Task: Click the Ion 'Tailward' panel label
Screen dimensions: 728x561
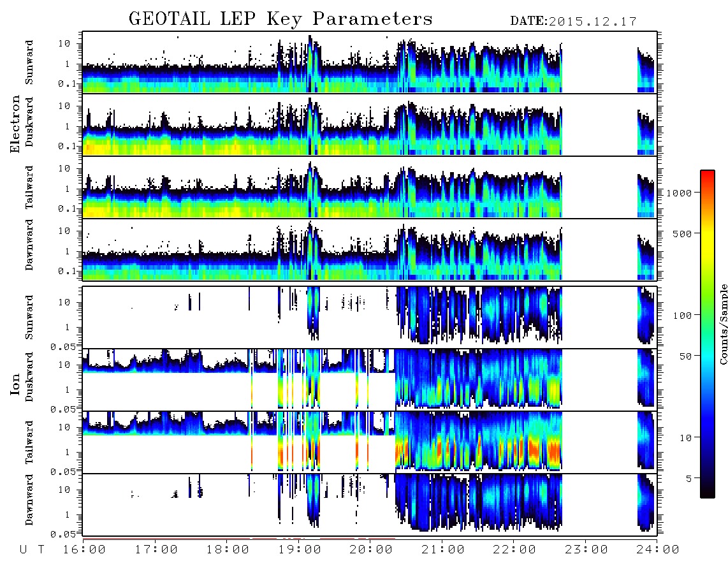Action: 29,442
